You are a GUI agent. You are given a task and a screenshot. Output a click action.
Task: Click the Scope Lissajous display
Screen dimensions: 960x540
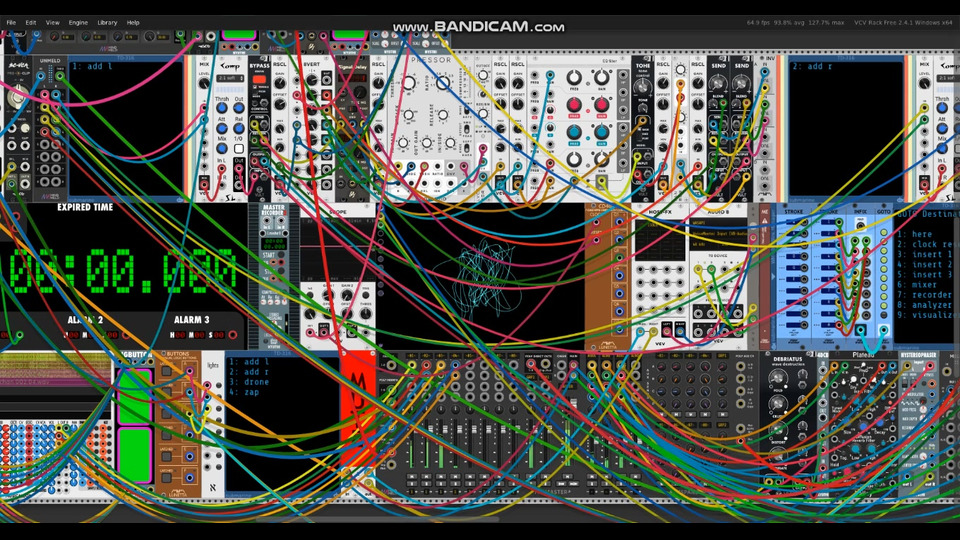(x=482, y=277)
